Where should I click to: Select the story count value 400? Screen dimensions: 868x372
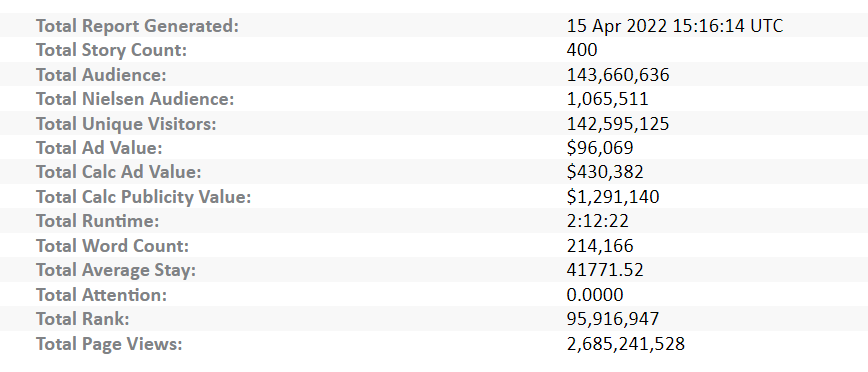(582, 50)
